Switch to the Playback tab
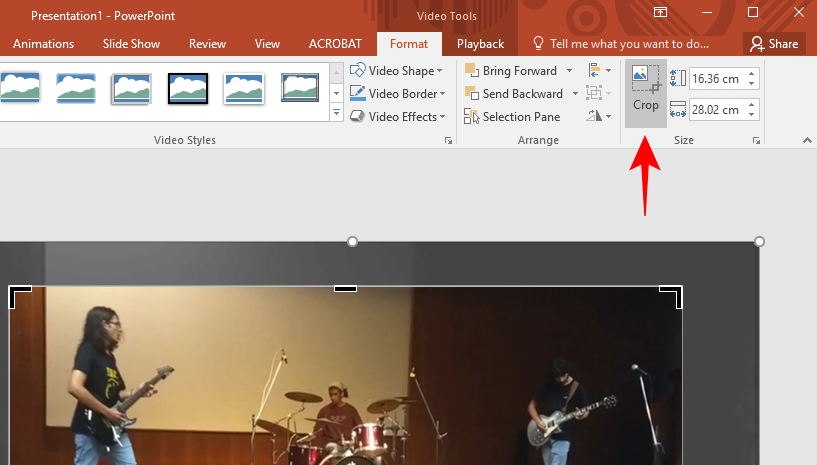This screenshot has width=817, height=465. tap(480, 44)
